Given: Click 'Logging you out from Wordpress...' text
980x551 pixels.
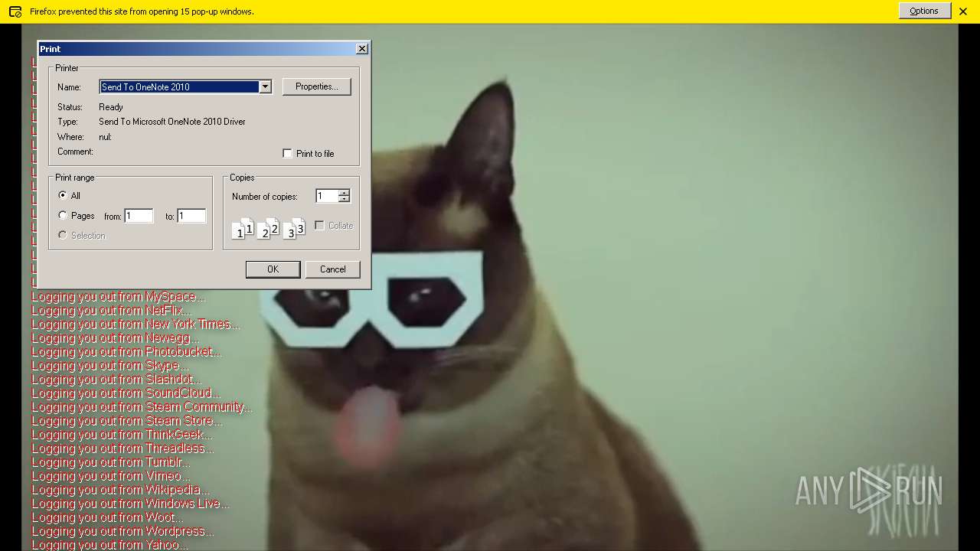Looking at the screenshot, I should coord(122,531).
